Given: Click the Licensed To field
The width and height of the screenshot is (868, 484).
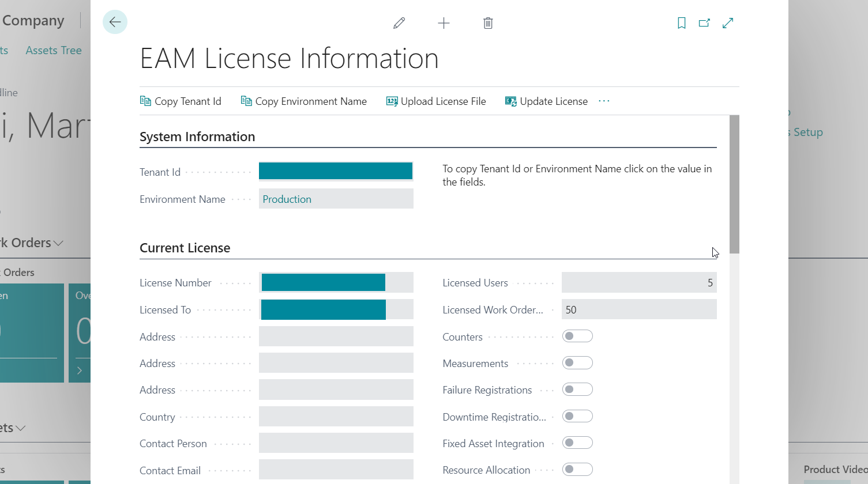Looking at the screenshot, I should point(336,309).
